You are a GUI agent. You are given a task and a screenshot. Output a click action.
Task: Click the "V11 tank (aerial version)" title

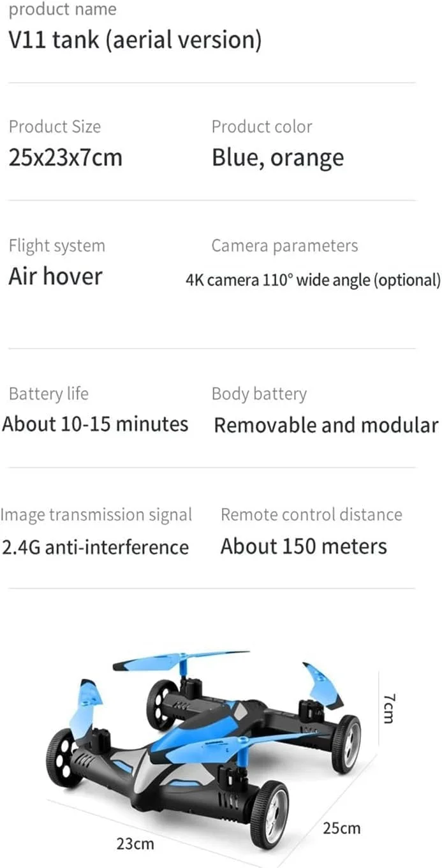(135, 40)
